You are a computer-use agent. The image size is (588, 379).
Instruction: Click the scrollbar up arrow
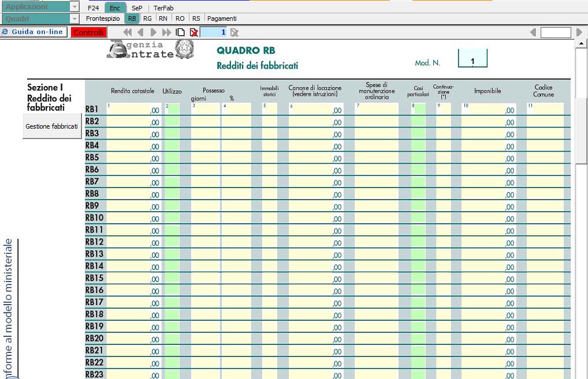click(x=581, y=43)
